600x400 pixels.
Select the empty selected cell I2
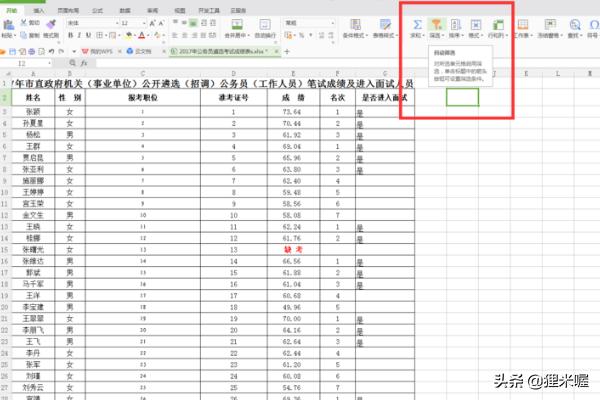tap(462, 98)
